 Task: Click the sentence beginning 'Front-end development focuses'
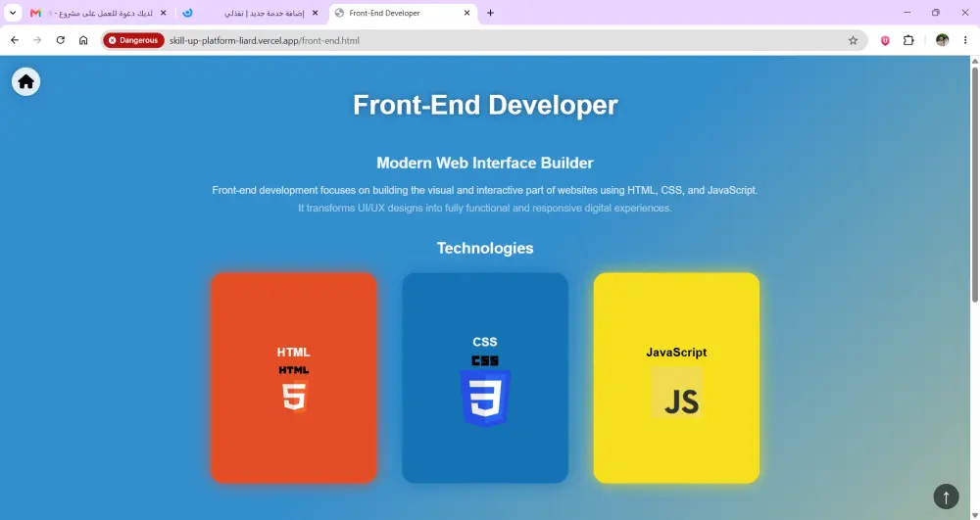[485, 190]
